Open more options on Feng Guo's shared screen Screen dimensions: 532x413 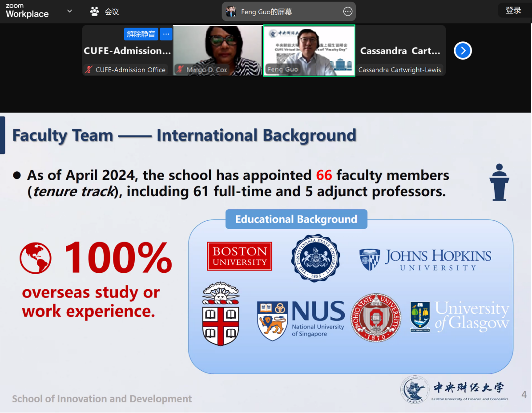pyautogui.click(x=348, y=12)
